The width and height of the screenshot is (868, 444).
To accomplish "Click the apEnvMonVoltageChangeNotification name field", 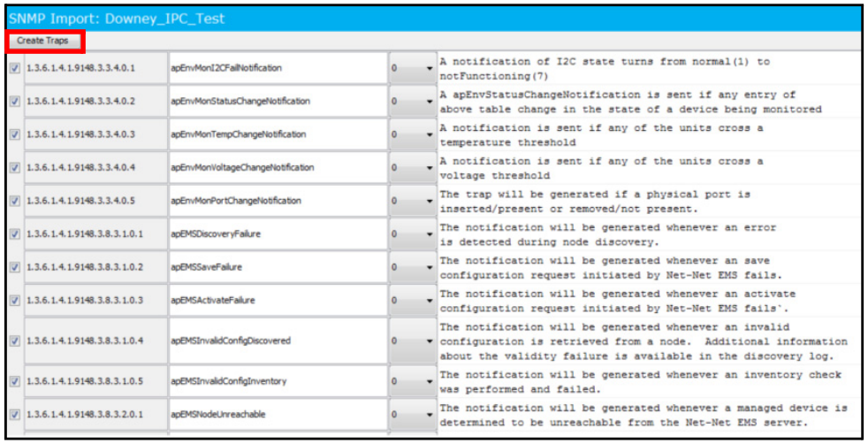I will 278,168.
